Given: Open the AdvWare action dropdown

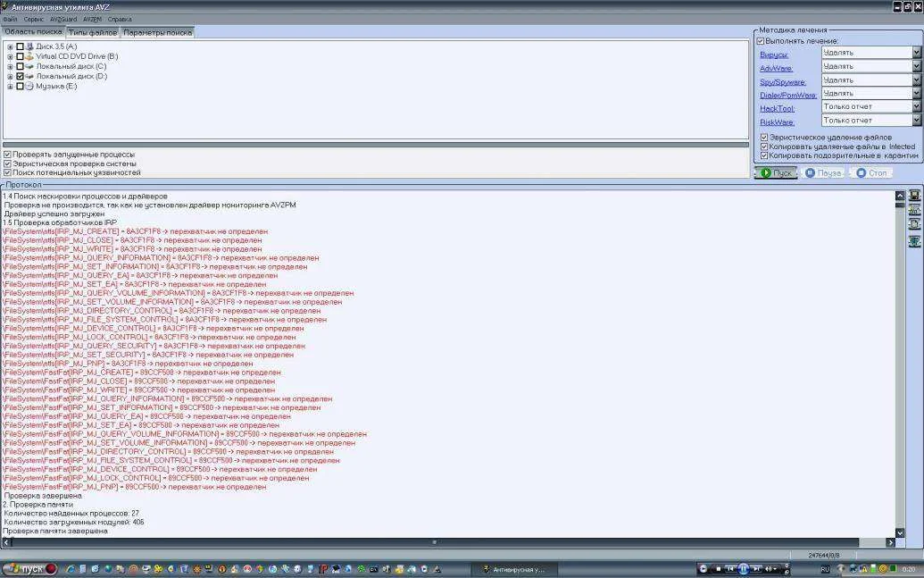Looking at the screenshot, I should tap(916, 66).
